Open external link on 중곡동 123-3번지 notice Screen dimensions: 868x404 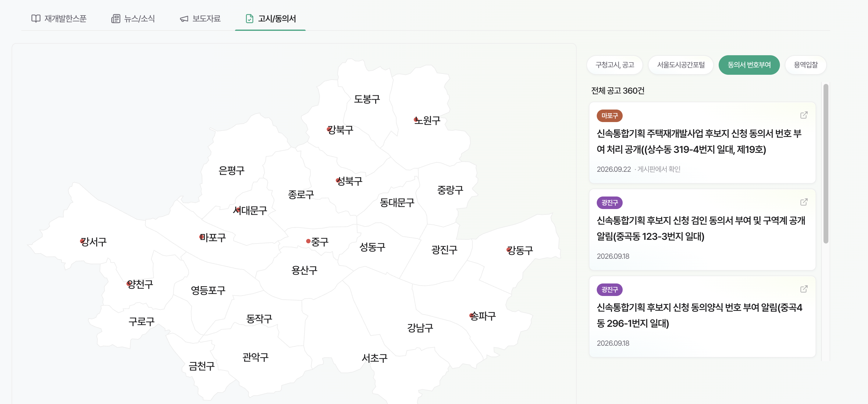[804, 202]
